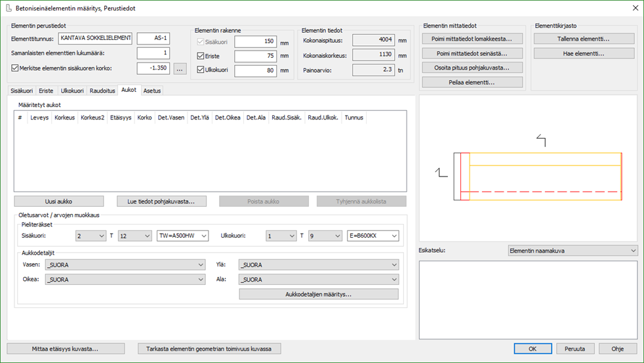Expand the Vasen aukkodetalji dropdown
The height and width of the screenshot is (363, 644).
pos(125,265)
